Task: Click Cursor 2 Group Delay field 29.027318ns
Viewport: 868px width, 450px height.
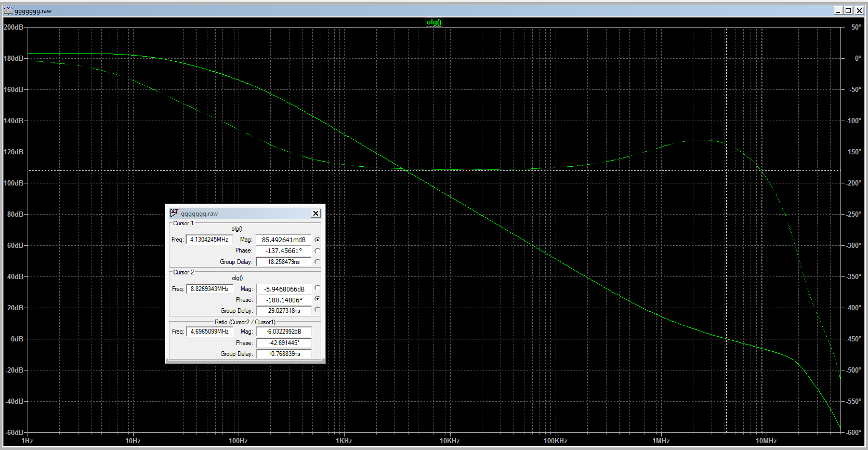Action: pyautogui.click(x=284, y=311)
